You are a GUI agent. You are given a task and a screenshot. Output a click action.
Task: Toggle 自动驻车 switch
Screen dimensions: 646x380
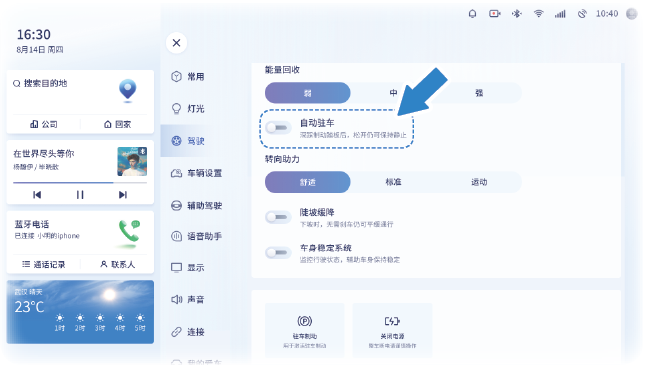point(278,128)
